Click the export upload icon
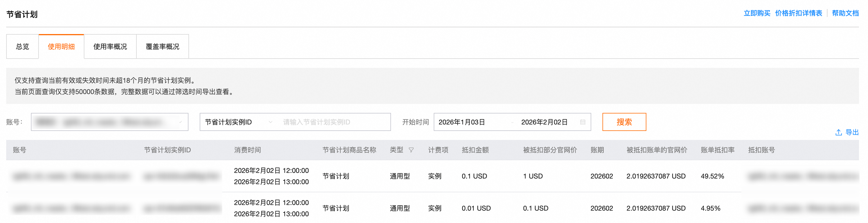 point(839,133)
